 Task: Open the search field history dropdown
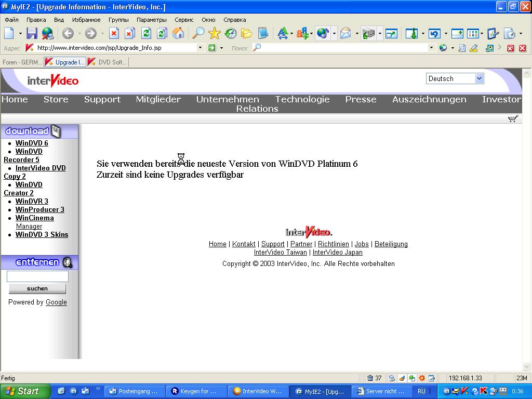(431, 48)
